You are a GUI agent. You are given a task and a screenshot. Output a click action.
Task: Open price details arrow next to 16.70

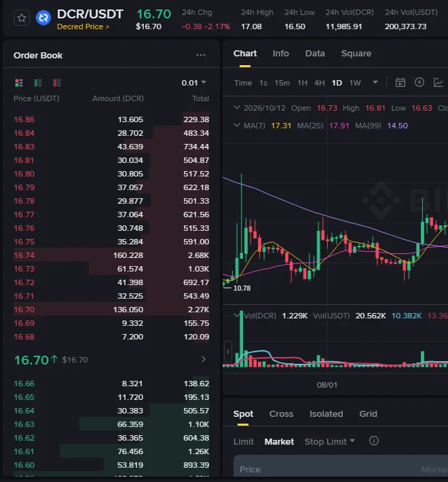203,359
